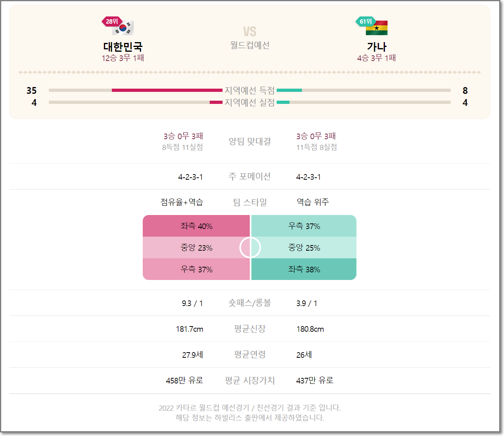Click the South Korea flag icon
The width and height of the screenshot is (504, 436).
123,28
